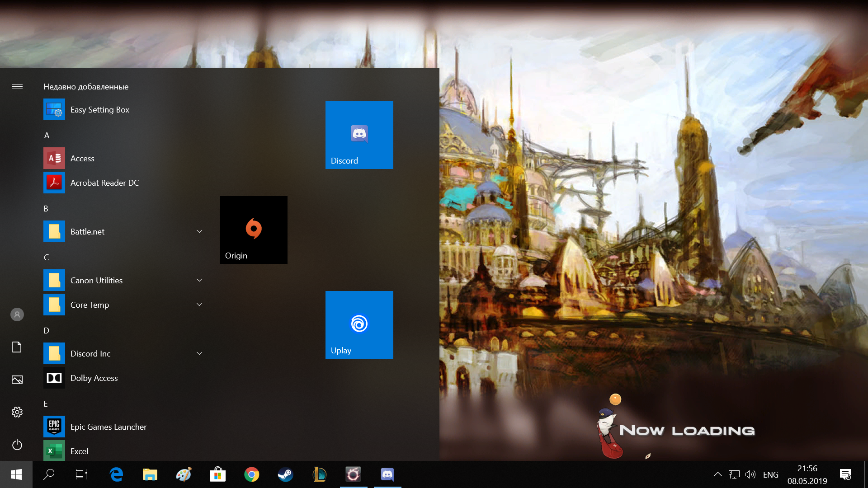Open Excel from the app list
This screenshot has height=488, width=868.
click(x=122, y=450)
